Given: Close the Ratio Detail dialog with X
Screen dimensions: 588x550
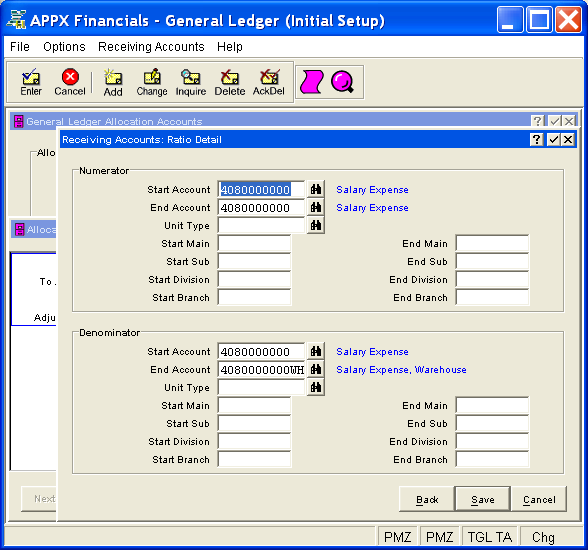Looking at the screenshot, I should click(568, 139).
